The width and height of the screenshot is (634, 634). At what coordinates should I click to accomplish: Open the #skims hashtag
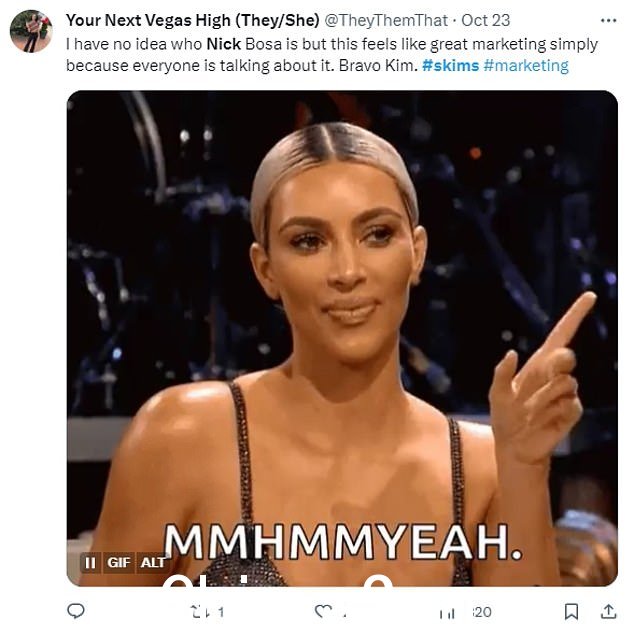450,66
